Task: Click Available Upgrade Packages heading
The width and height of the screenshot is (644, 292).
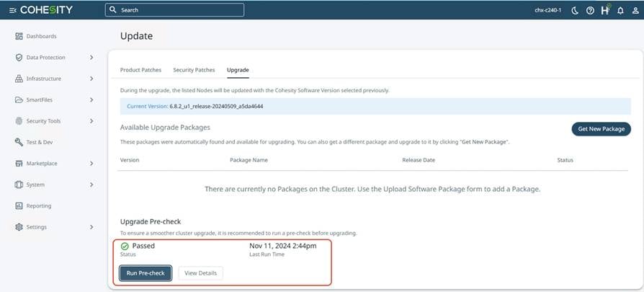Action: 165,128
